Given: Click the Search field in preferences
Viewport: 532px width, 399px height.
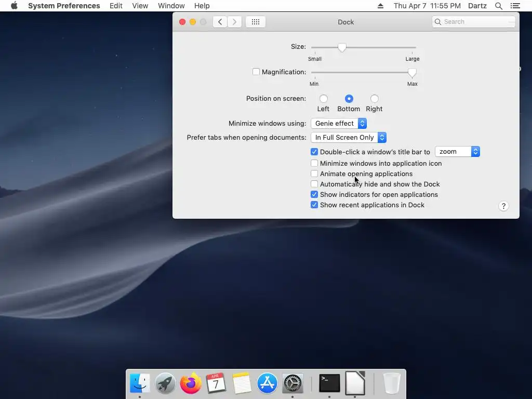Looking at the screenshot, I should coord(474,22).
